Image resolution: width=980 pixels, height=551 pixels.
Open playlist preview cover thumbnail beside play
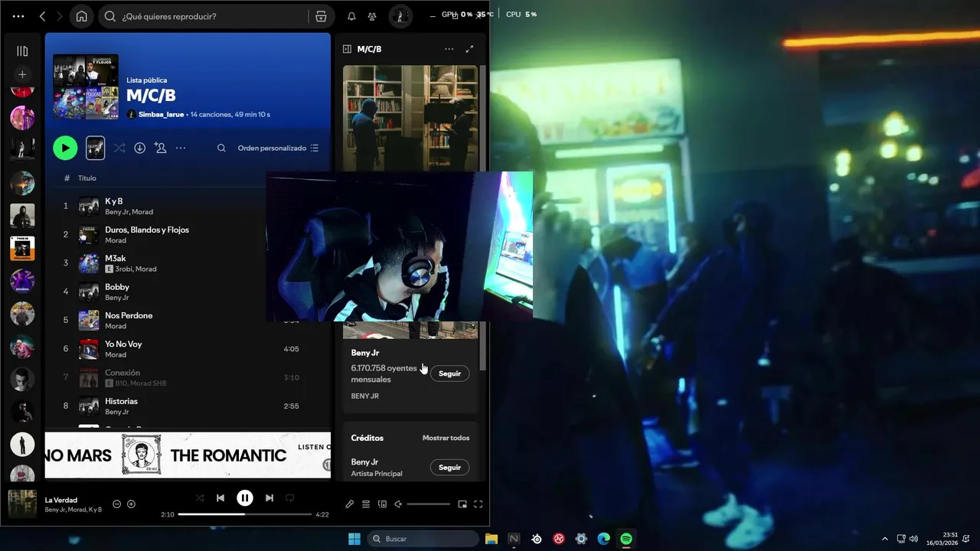[x=95, y=148]
